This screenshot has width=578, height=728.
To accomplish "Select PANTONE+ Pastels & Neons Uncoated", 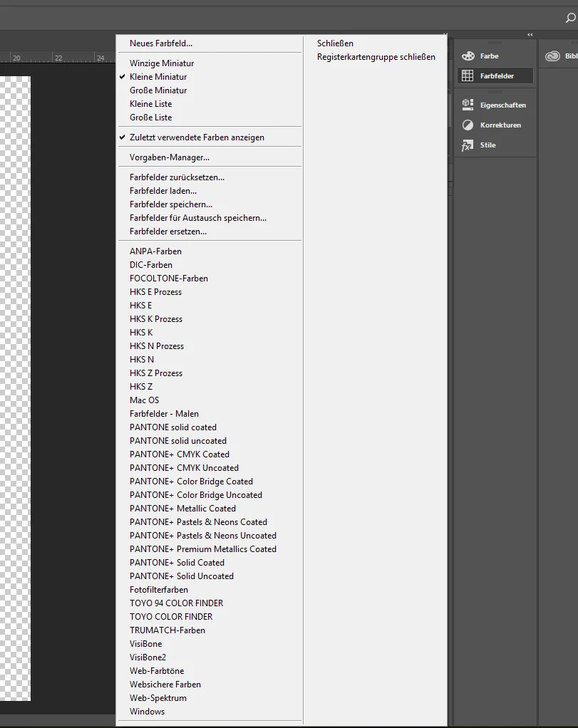I will pos(203,536).
